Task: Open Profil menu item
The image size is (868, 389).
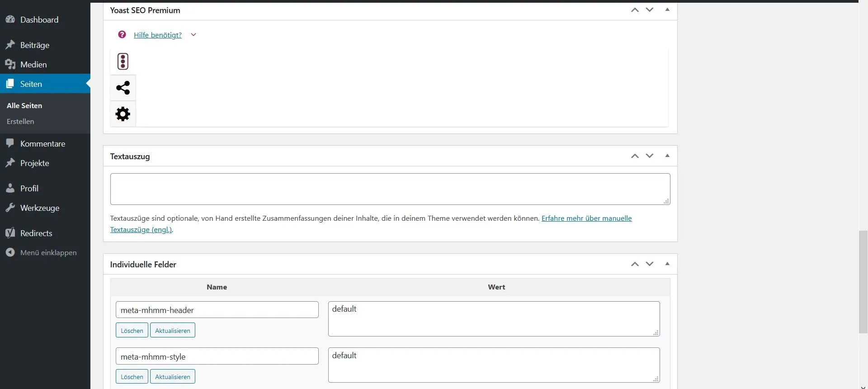Action: pyautogui.click(x=45, y=188)
